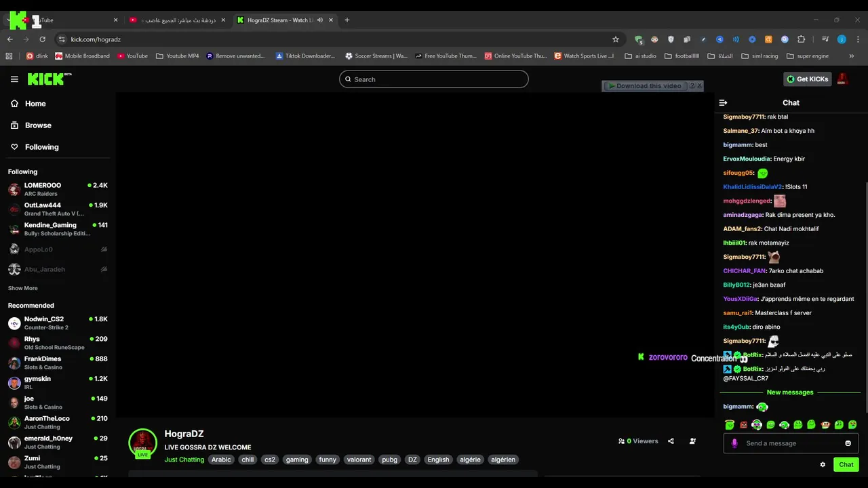868x488 pixels.
Task: Open recommended channel Nodwin_CS2
Action: 58,323
